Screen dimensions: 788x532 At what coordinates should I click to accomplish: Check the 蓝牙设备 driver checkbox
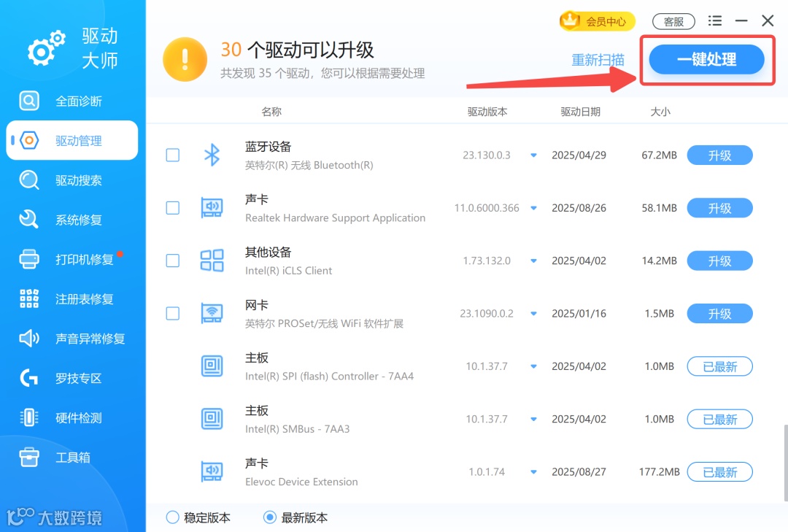coord(173,155)
